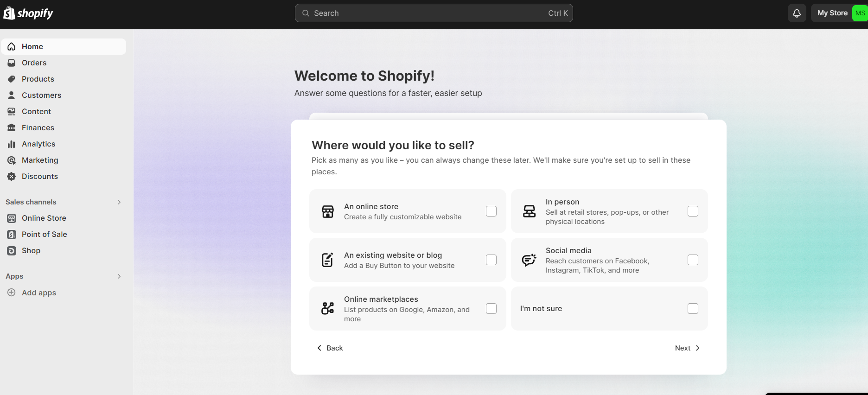Image resolution: width=868 pixels, height=395 pixels.
Task: Click the Customers person icon
Action: pos(12,95)
